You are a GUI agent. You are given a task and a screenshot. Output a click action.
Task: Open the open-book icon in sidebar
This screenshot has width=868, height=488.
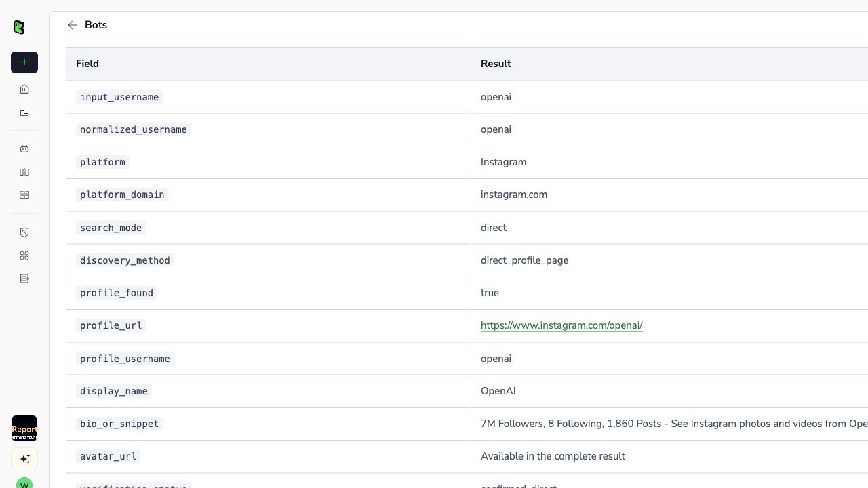click(x=24, y=195)
